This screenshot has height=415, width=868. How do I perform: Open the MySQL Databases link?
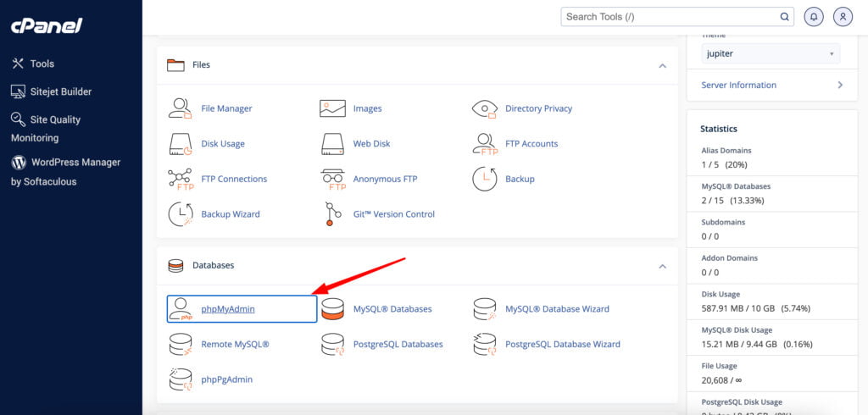[x=392, y=309]
